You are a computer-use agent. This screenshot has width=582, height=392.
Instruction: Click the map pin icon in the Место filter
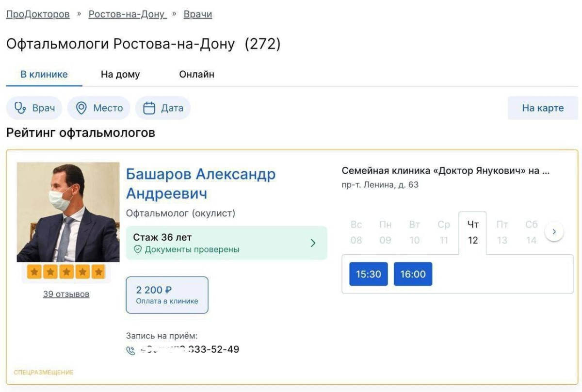point(81,108)
